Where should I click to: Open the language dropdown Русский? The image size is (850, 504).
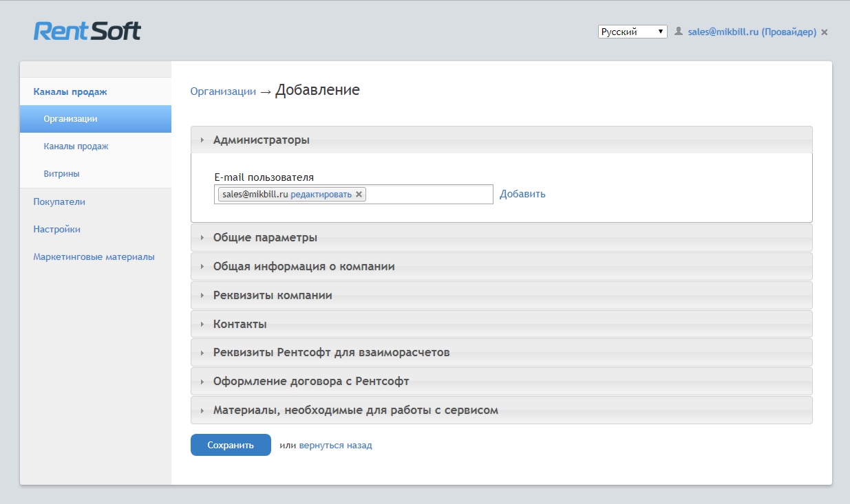pos(633,32)
